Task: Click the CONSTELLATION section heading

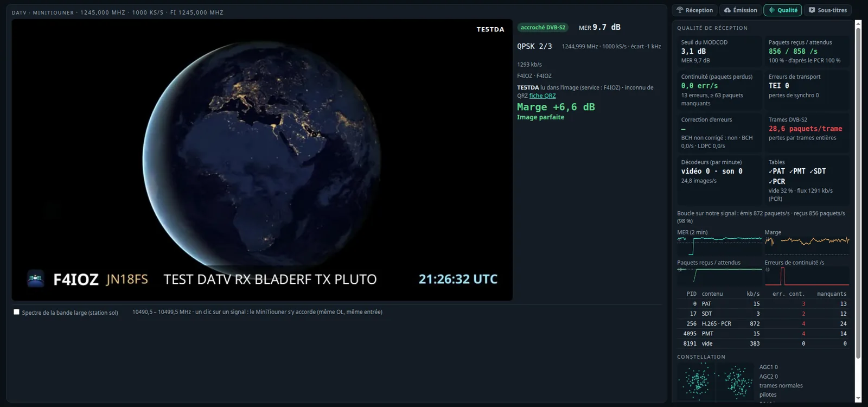Action: click(x=701, y=357)
